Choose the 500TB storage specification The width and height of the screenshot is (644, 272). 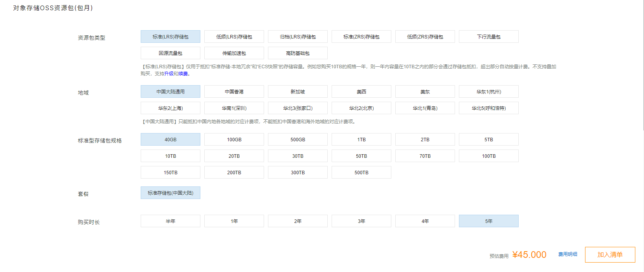361,172
